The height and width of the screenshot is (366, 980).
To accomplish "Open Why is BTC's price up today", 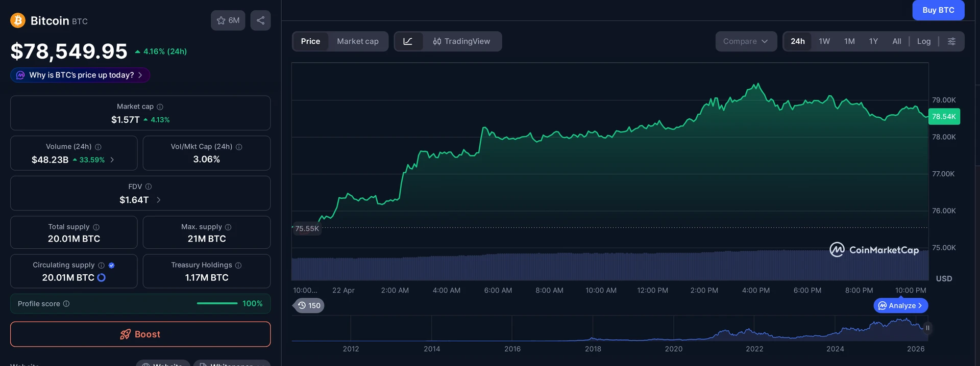I will click(x=80, y=75).
